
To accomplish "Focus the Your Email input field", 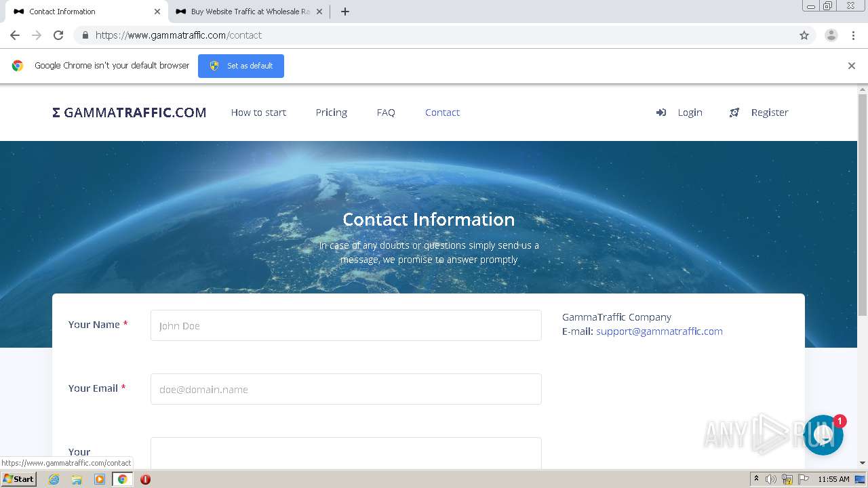I will pyautogui.click(x=346, y=389).
